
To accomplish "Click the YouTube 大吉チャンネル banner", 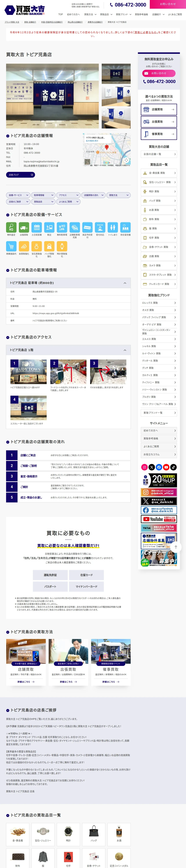I will click(x=159, y=519).
